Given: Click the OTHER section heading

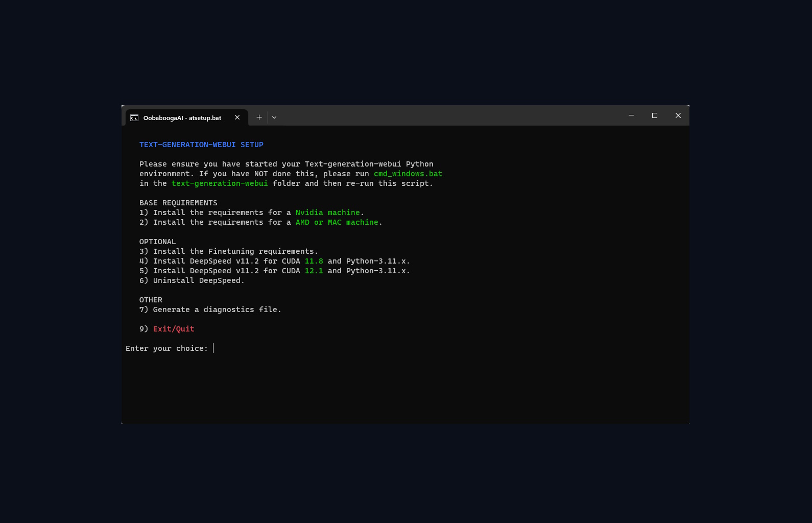Looking at the screenshot, I should point(151,300).
